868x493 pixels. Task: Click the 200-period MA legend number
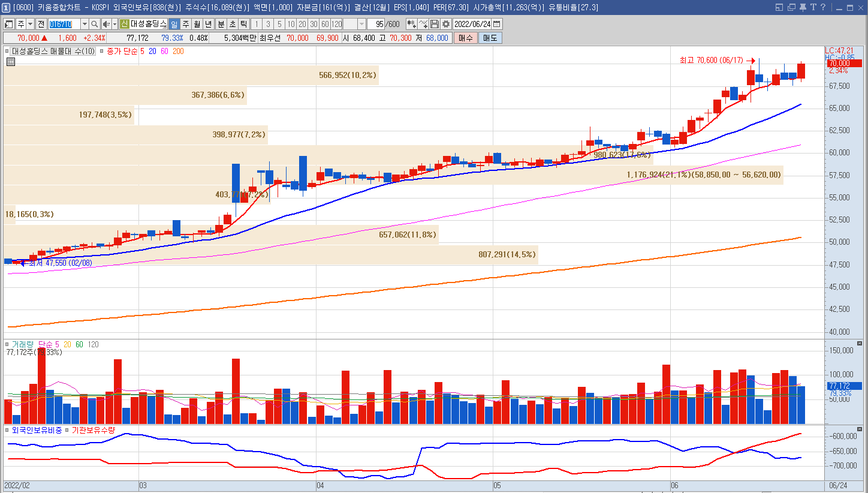(178, 52)
